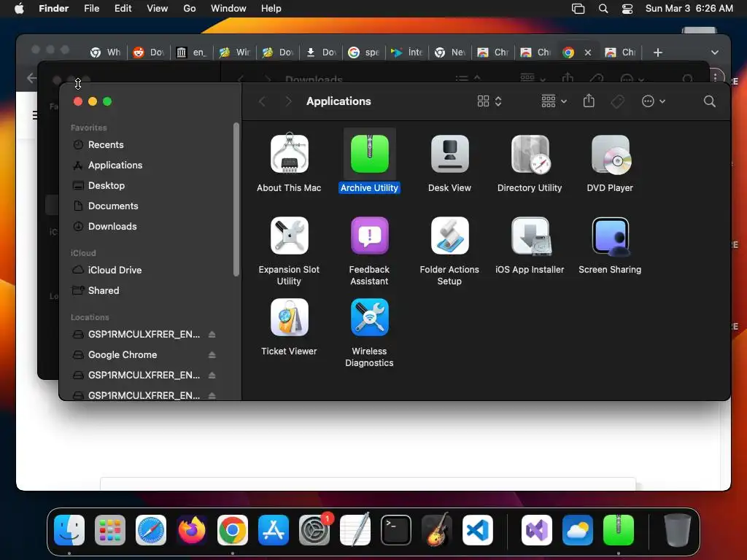
Task: Open the File menu
Action: [91, 8]
